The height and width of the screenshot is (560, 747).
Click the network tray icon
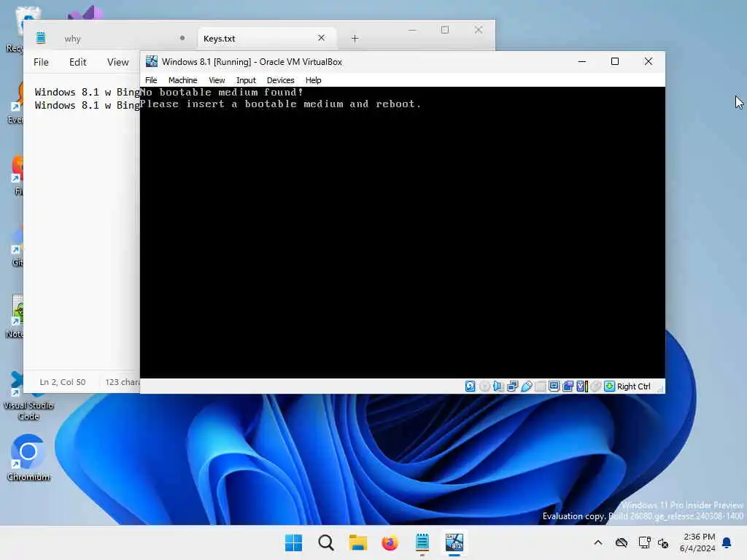645,542
